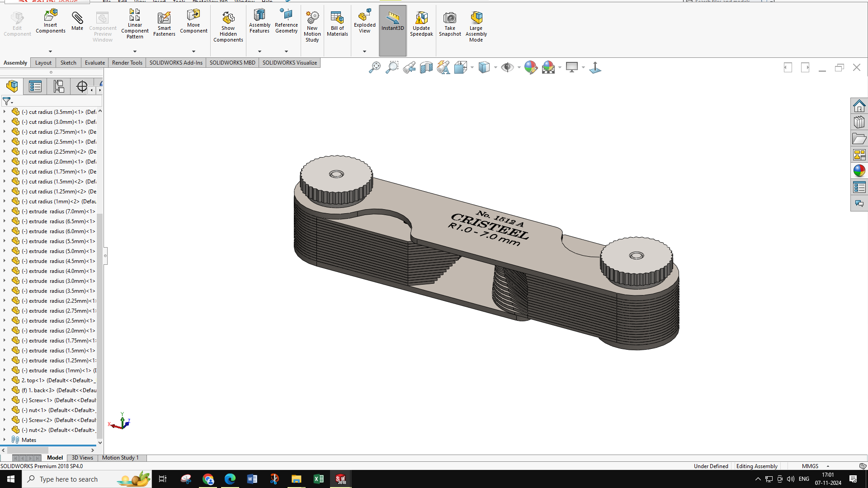
Task: Open Reference Geometry dropdown arrow
Action: [286, 52]
